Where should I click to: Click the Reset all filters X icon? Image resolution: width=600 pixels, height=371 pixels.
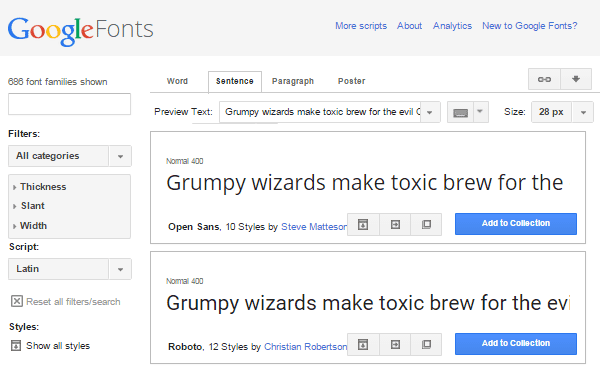point(17,301)
